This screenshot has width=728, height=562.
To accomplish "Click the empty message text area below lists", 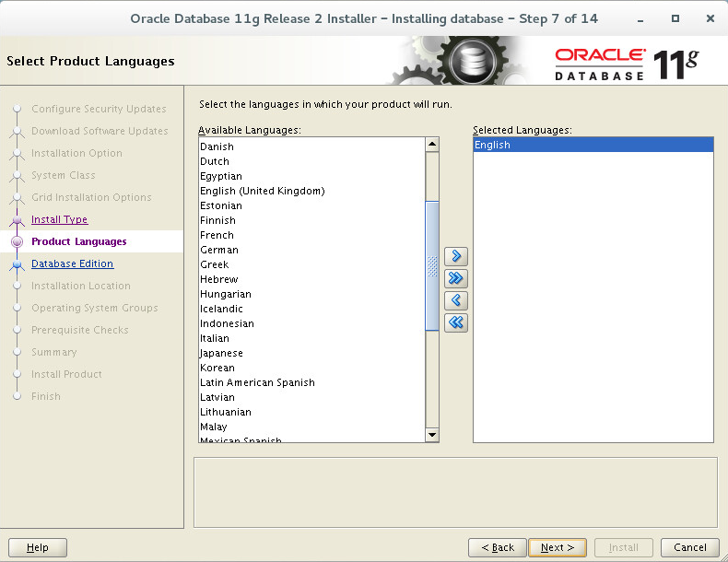I will pyautogui.click(x=455, y=492).
